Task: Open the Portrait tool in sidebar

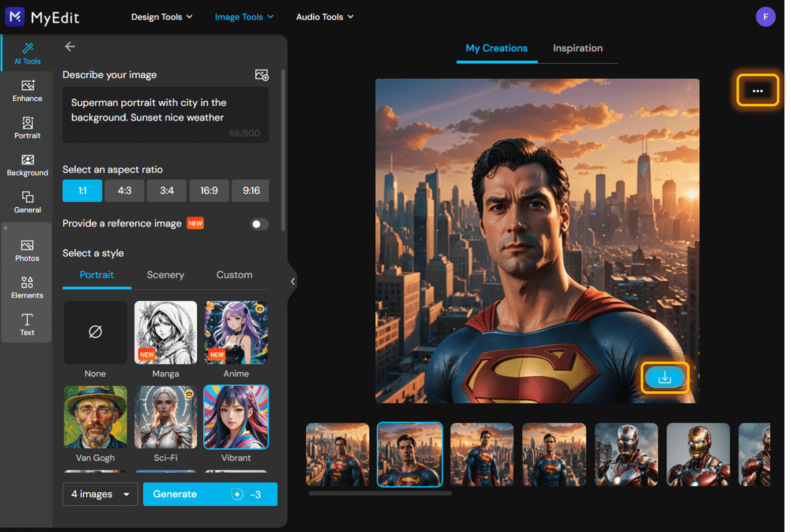Action: point(27,128)
